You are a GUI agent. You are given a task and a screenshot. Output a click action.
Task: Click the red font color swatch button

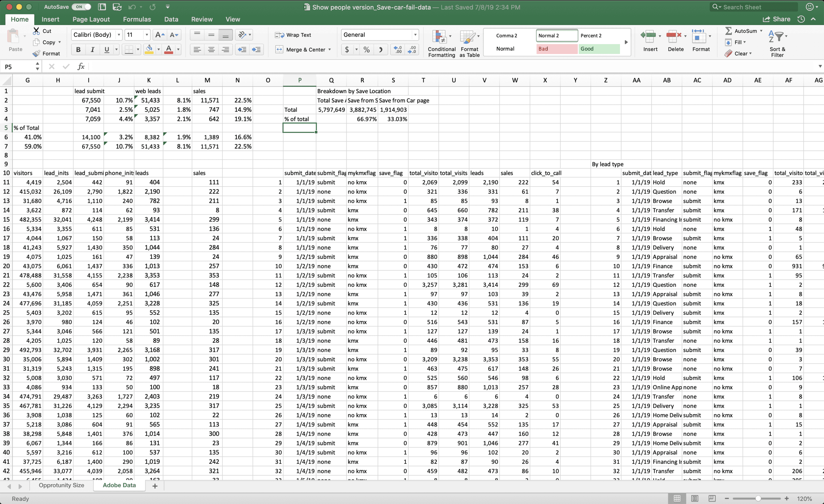[169, 49]
